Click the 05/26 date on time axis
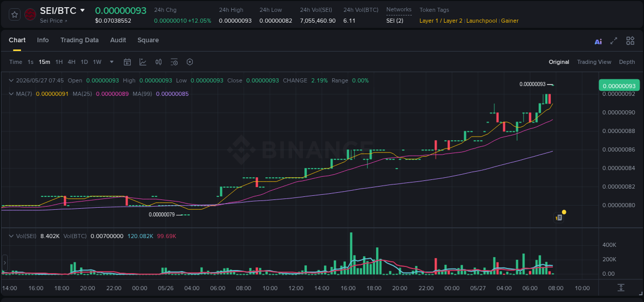The height and width of the screenshot is (302, 644). [165, 288]
